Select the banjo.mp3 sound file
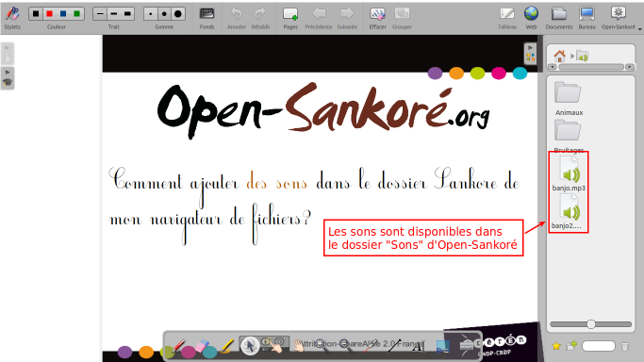 tap(569, 174)
